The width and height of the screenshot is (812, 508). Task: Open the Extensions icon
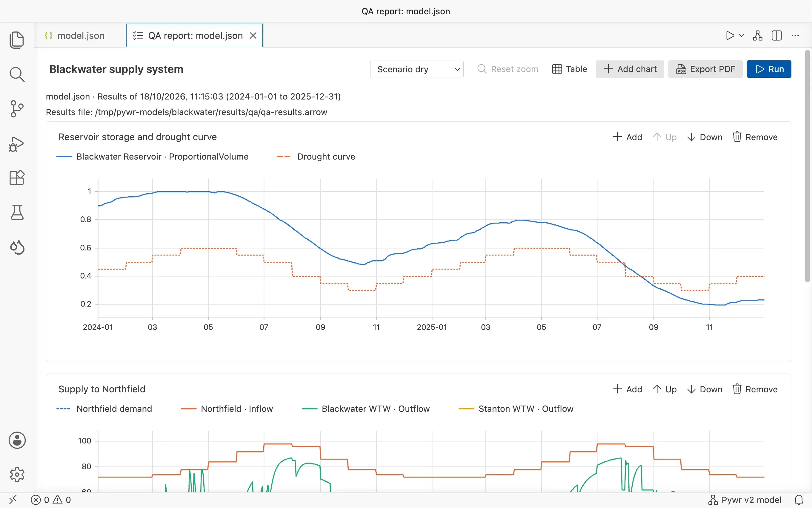17,178
